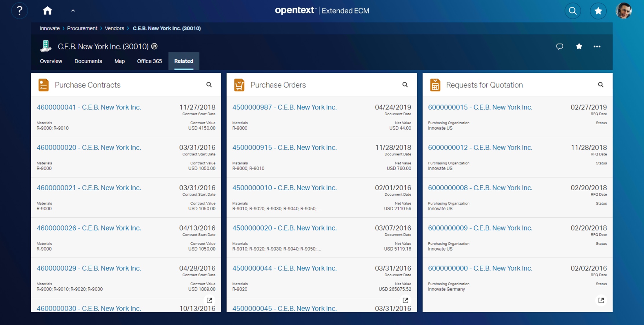Select the Related tab
Viewport: 644px width, 325px height.
[184, 61]
